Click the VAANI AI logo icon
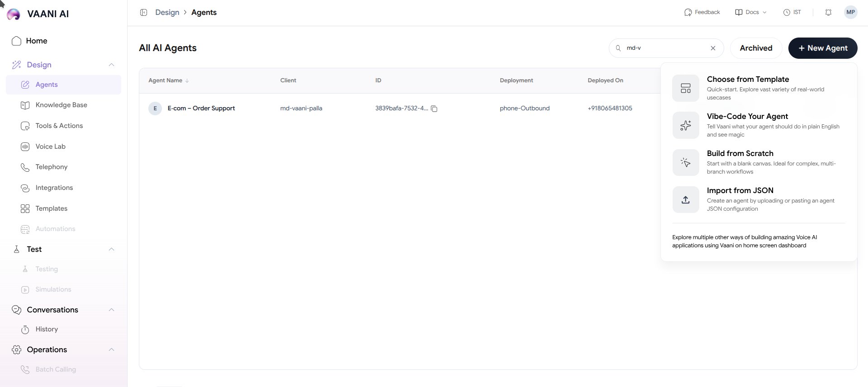This screenshot has width=868, height=387. click(x=14, y=14)
